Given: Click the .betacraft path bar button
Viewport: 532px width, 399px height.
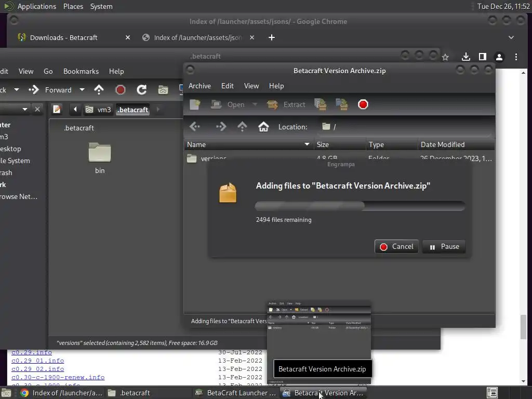Looking at the screenshot, I should [132, 110].
